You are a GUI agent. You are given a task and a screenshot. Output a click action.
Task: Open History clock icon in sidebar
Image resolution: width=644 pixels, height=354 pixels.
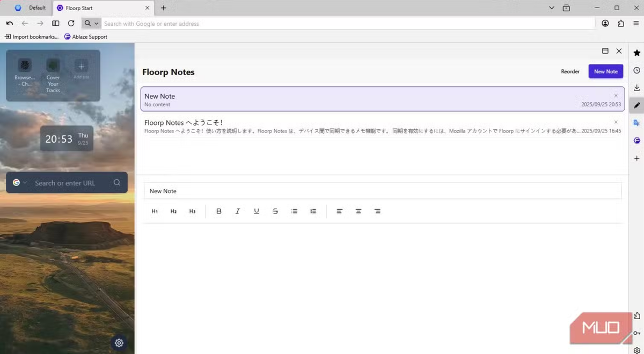[x=636, y=70]
